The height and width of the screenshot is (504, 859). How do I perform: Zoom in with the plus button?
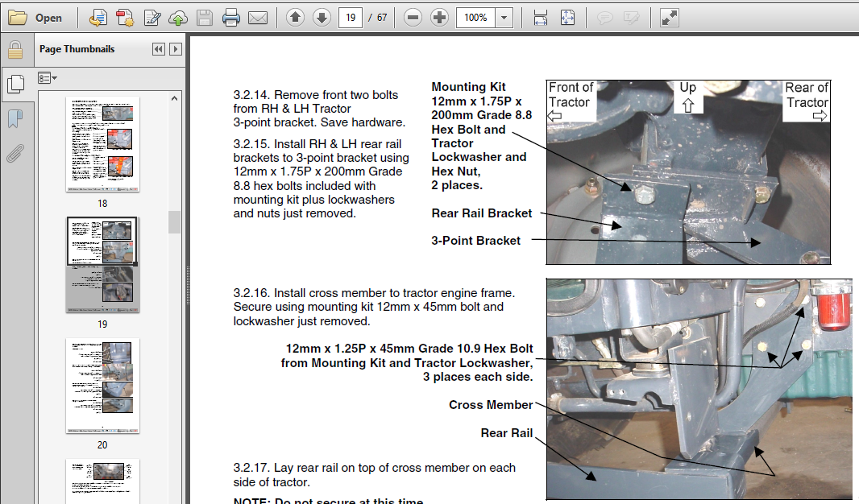tap(439, 18)
